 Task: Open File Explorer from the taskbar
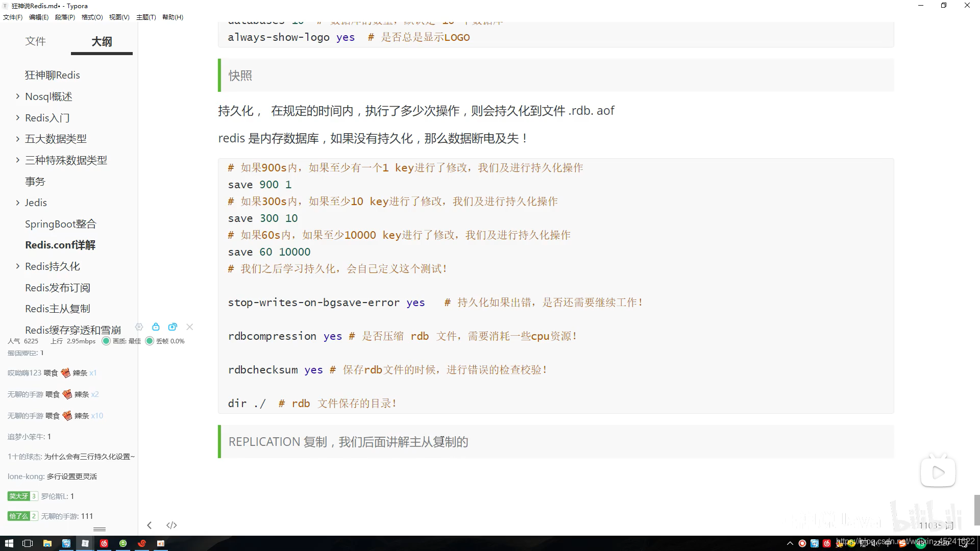point(47,543)
